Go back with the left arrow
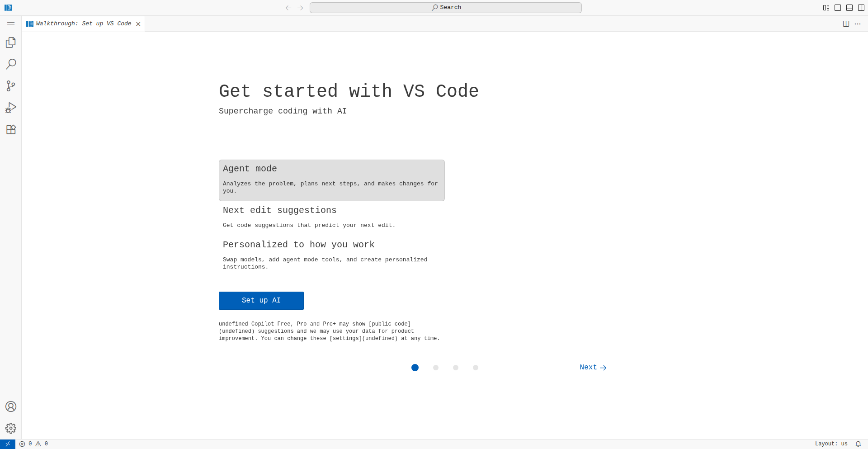Viewport: 868px width, 449px height. (288, 8)
